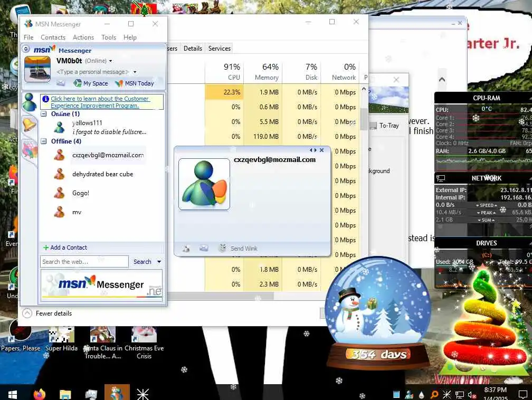Open the Search dropdown arrow
The width and height of the screenshot is (532, 400).
pos(159,262)
